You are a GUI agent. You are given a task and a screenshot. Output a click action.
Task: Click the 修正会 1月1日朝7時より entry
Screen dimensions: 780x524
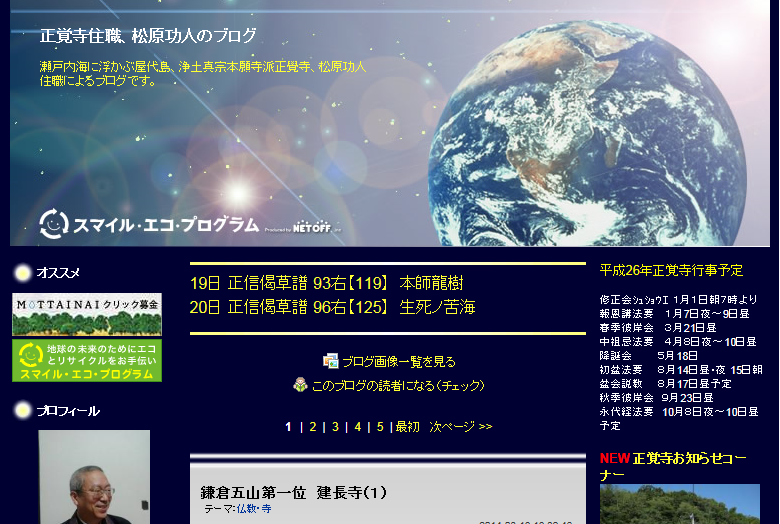pyautogui.click(x=679, y=300)
